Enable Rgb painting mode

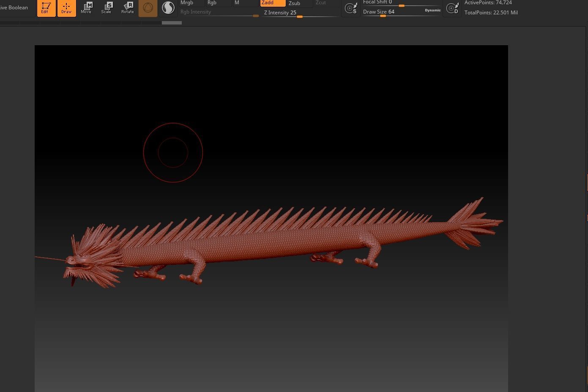tap(219, 3)
